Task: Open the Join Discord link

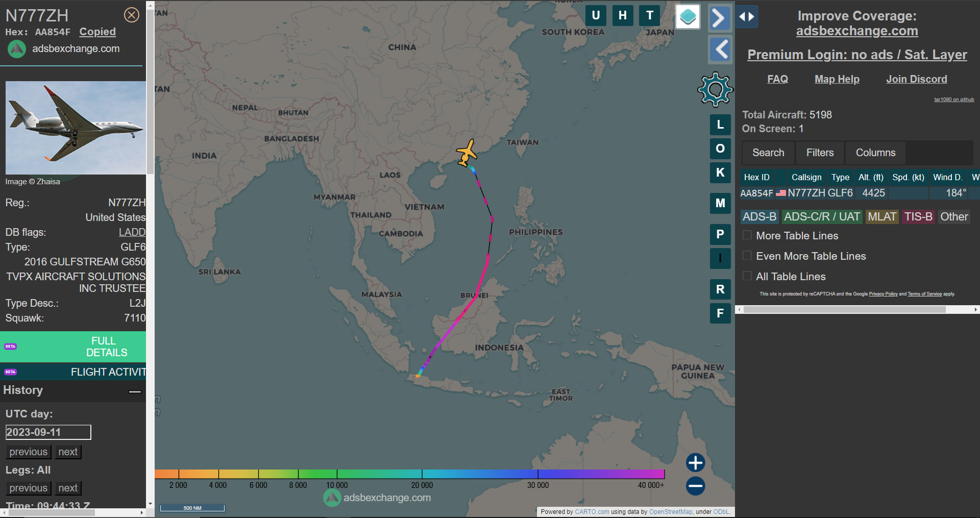Action: coord(917,79)
